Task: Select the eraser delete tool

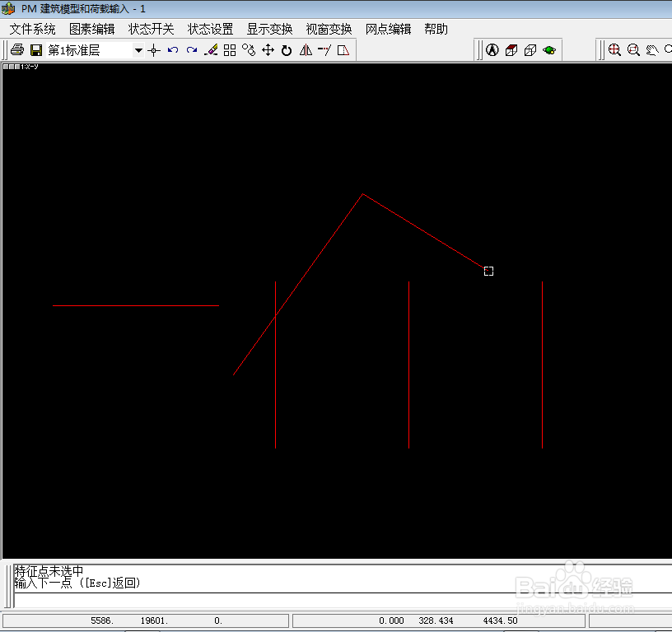Action: coord(211,50)
